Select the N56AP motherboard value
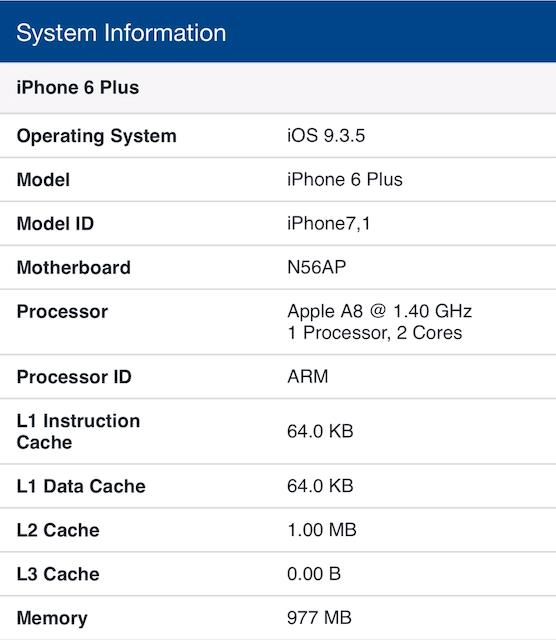Image resolution: width=556 pixels, height=640 pixels. [x=316, y=267]
